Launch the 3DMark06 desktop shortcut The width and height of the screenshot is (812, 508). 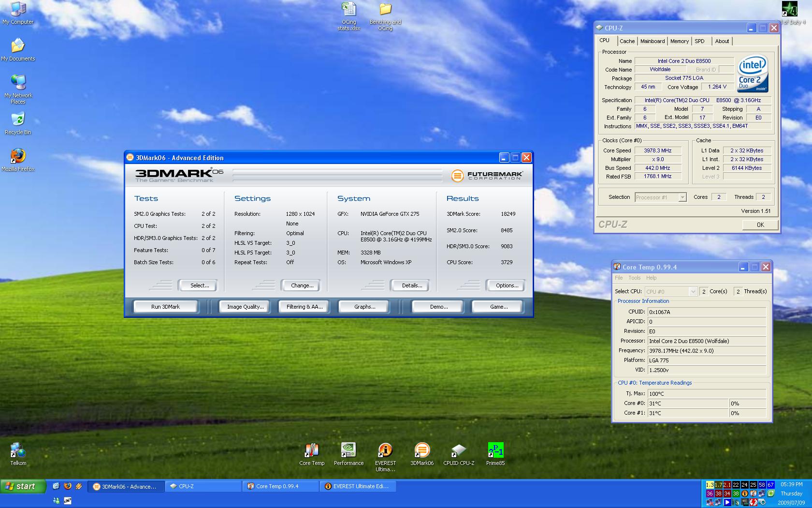pos(422,454)
